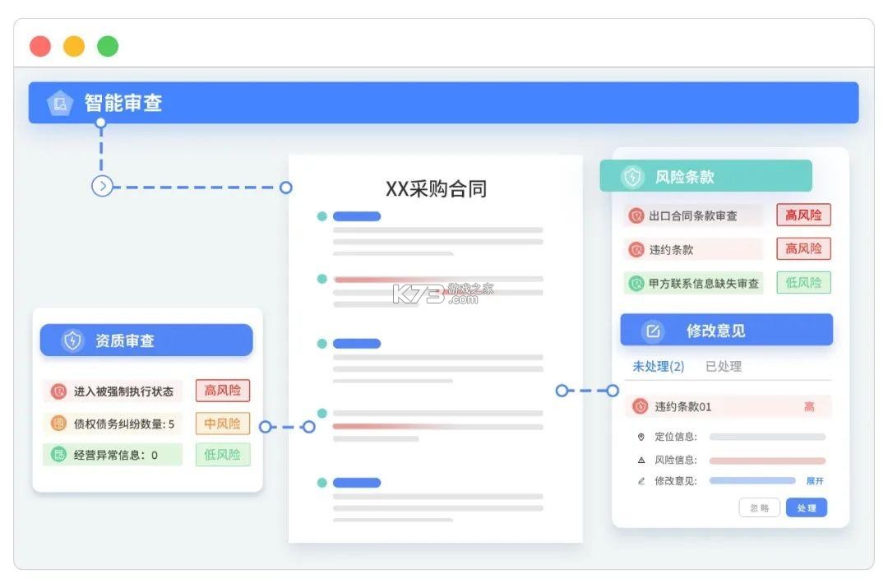
Task: Click the warning triangle icon by 风险信息
Action: click(x=641, y=460)
